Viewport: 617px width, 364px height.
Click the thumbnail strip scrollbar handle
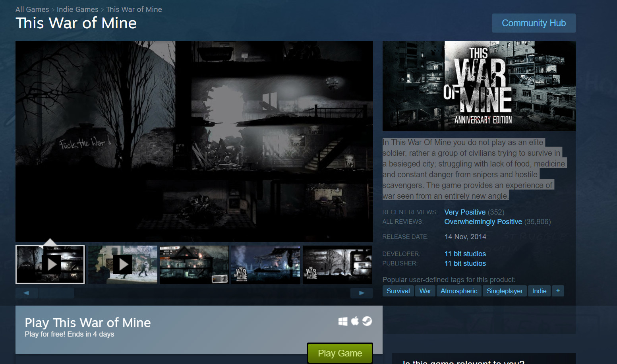coord(56,293)
